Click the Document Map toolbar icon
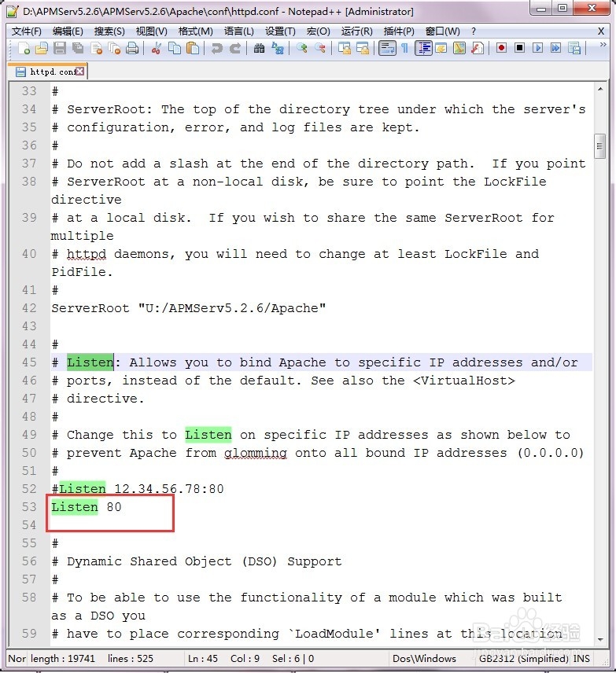Viewport: 616px width, 673px height. pyautogui.click(x=459, y=48)
